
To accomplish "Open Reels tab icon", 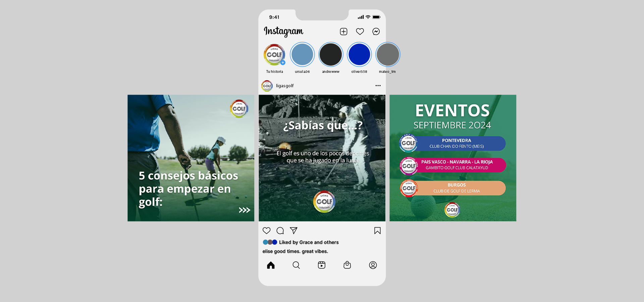I will [322, 265].
